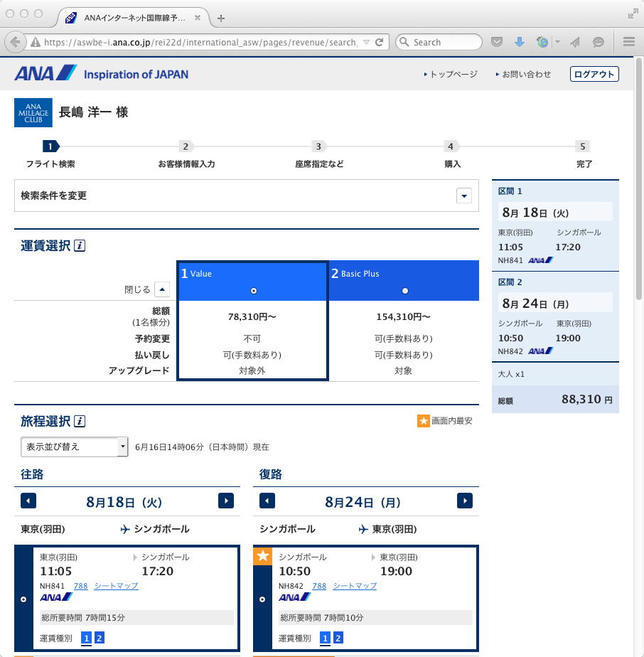Click the total 88,310 円 in summary
Screen dimensions: 644x657
coord(586,400)
